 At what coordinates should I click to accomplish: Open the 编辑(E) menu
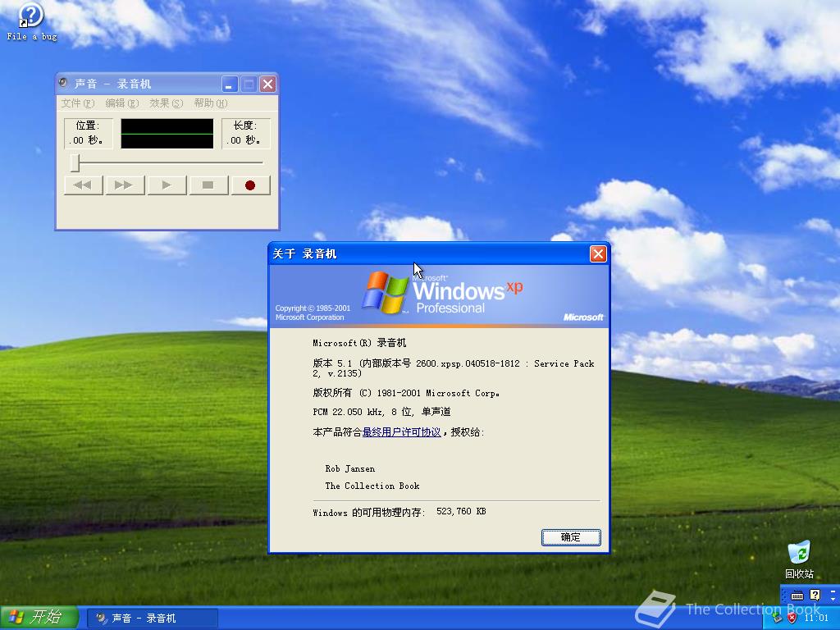point(121,103)
